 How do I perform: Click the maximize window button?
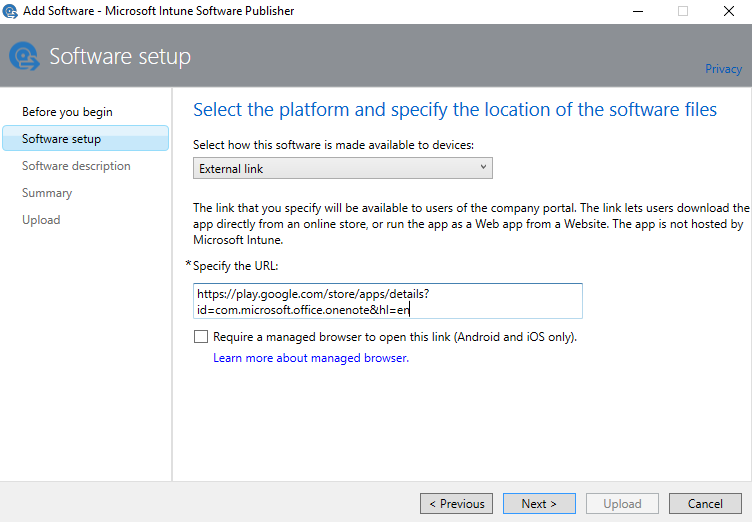coord(683,11)
